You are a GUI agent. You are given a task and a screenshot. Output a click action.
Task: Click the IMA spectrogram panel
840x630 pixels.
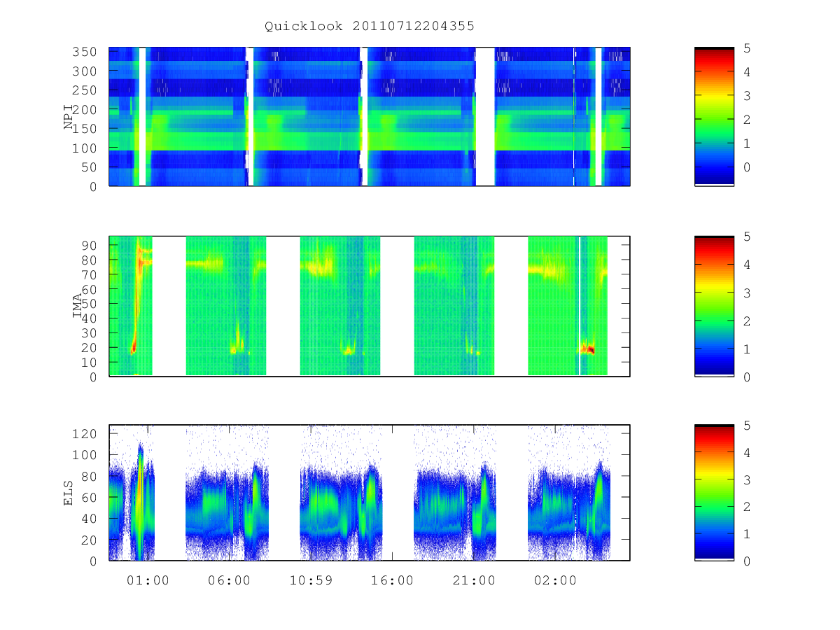pyautogui.click(x=370, y=306)
